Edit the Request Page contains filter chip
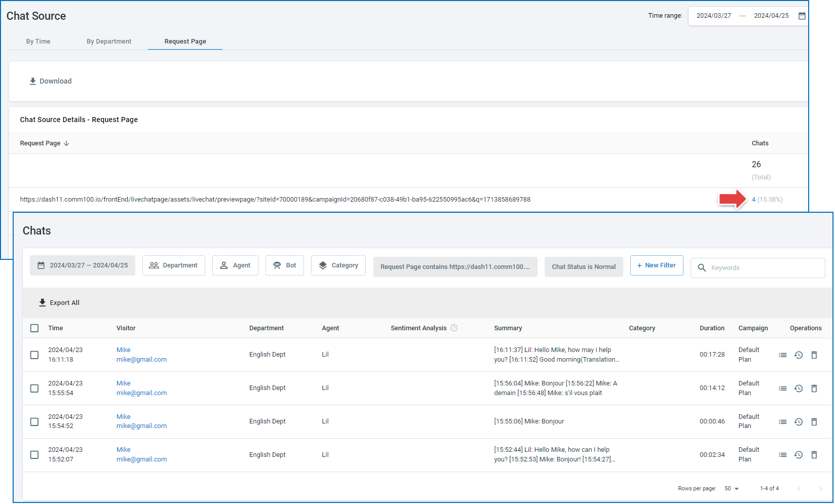Image resolution: width=835 pixels, height=504 pixels. click(456, 267)
